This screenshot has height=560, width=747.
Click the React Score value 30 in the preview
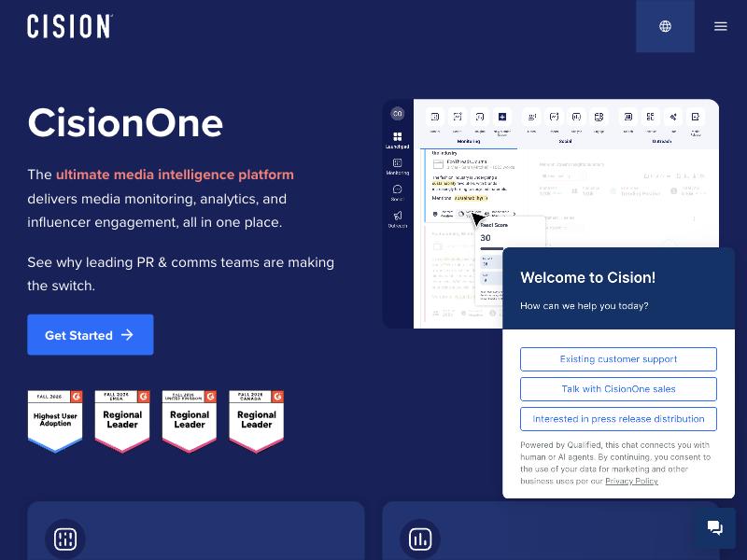point(486,238)
